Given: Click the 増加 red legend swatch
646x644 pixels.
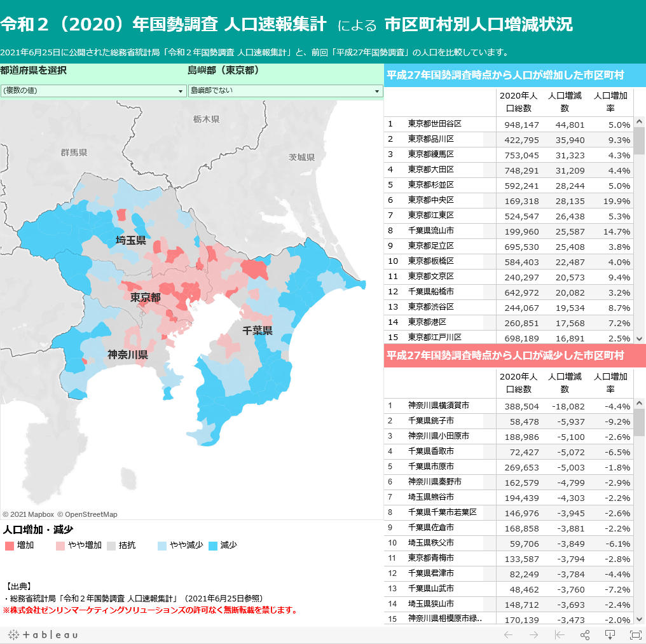Looking at the screenshot, I should click(x=9, y=545).
